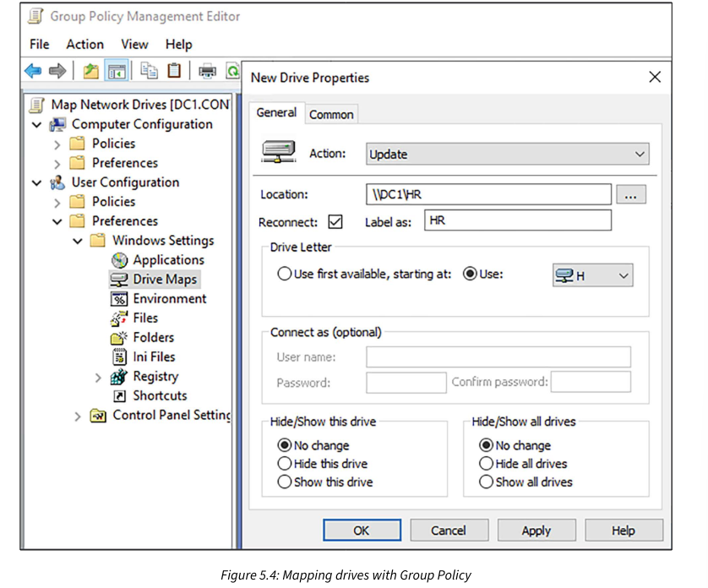Collapse the Computer Configuration node
Screen dimensions: 708x588
(36, 125)
